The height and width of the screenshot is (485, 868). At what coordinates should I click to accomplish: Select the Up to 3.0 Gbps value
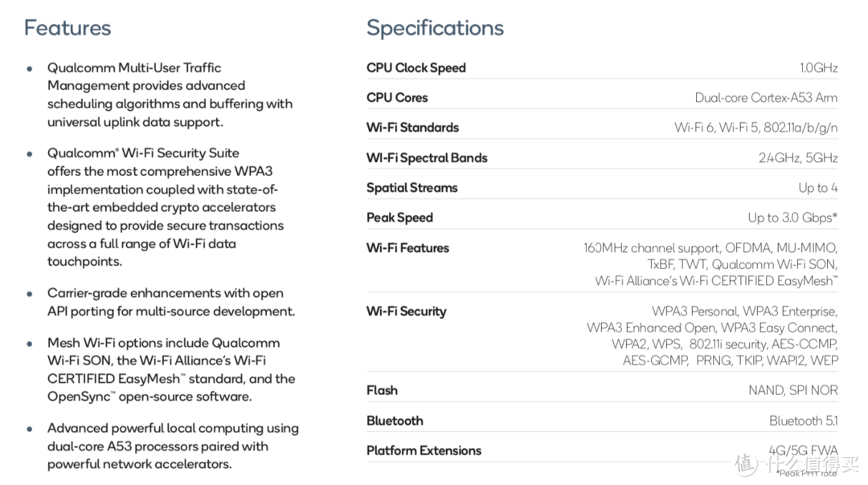pos(792,218)
